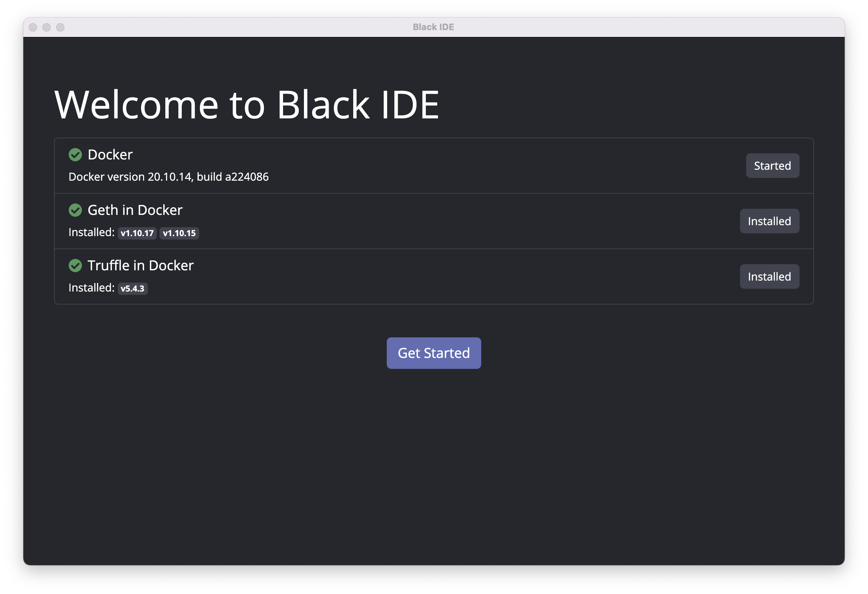Image resolution: width=868 pixels, height=594 pixels.
Task: Click the Welcome to Black IDE heading
Action: pyautogui.click(x=246, y=105)
